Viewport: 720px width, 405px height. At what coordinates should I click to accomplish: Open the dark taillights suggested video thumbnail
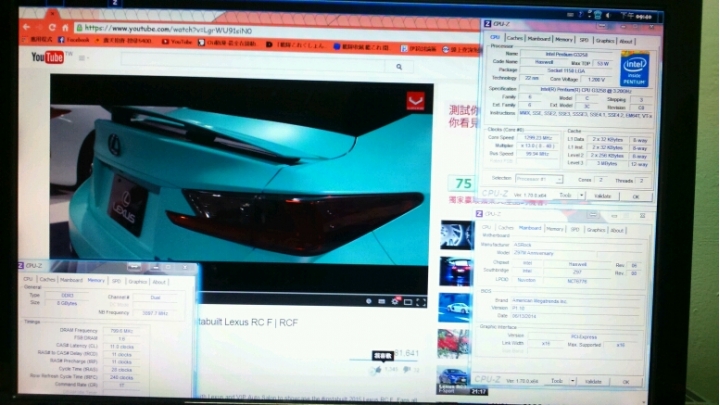[456, 271]
